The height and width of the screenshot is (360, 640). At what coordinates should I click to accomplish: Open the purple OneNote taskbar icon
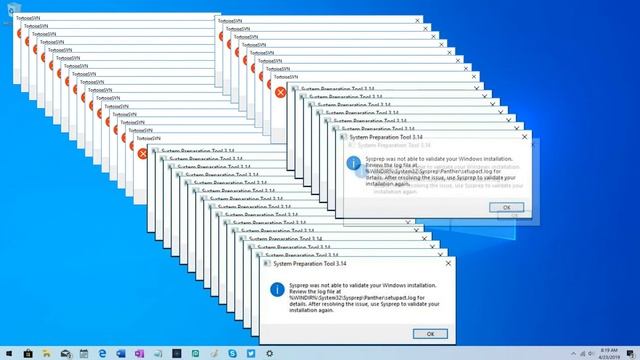pyautogui.click(x=139, y=353)
